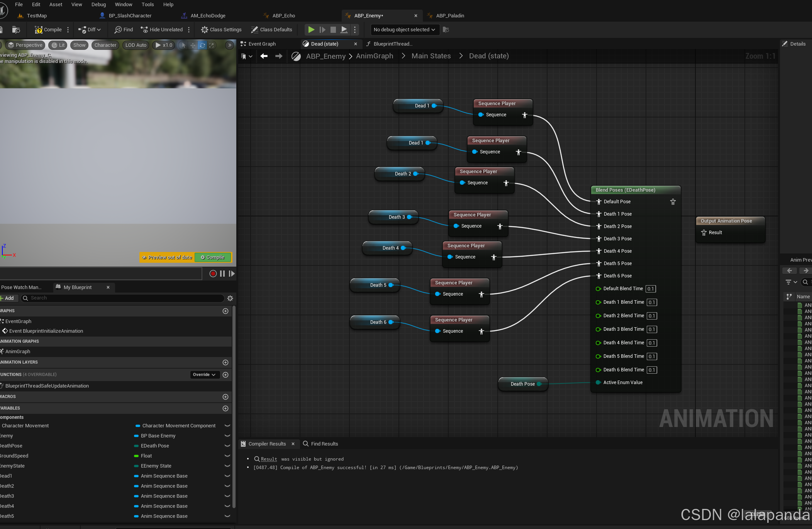This screenshot has width=812, height=529.
Task: Open My Blueprint settings gear
Action: pyautogui.click(x=230, y=298)
